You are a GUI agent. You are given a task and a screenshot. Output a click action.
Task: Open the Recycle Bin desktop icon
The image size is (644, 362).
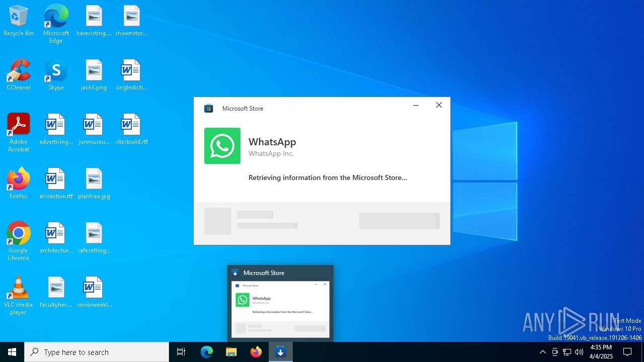tap(19, 21)
